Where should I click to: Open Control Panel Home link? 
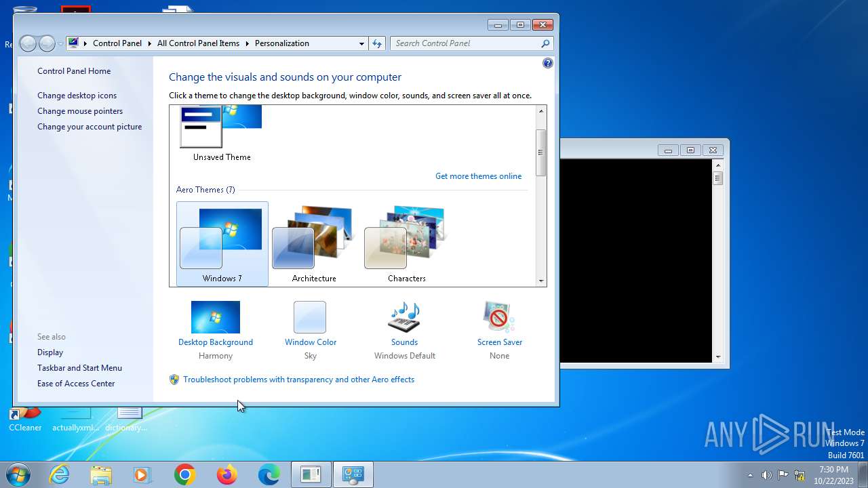point(74,71)
